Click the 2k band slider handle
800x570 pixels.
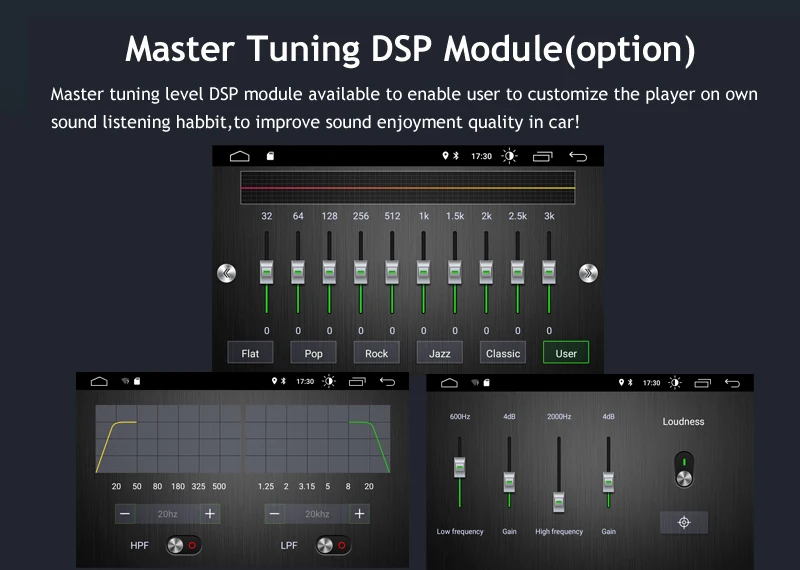click(x=486, y=272)
